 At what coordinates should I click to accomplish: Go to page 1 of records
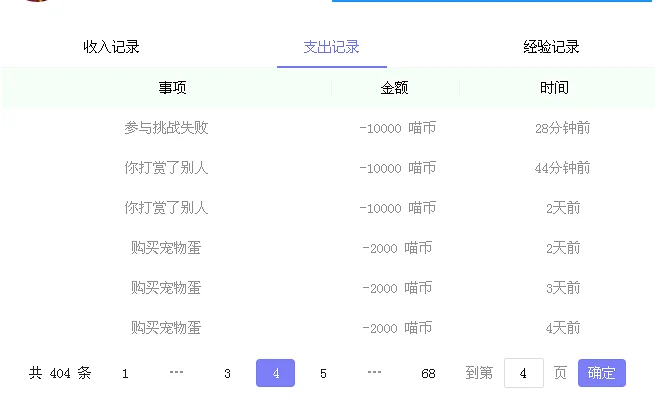125,373
